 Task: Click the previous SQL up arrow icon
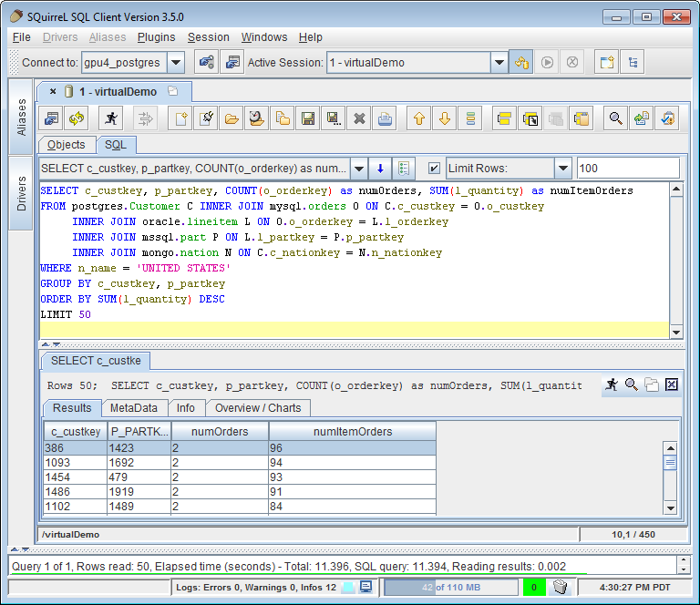[418, 118]
